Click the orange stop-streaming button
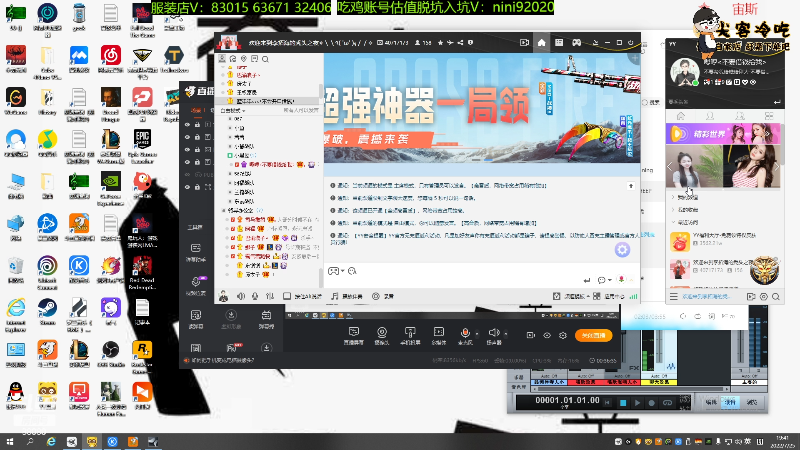This screenshot has height=450, width=800. coord(593,335)
